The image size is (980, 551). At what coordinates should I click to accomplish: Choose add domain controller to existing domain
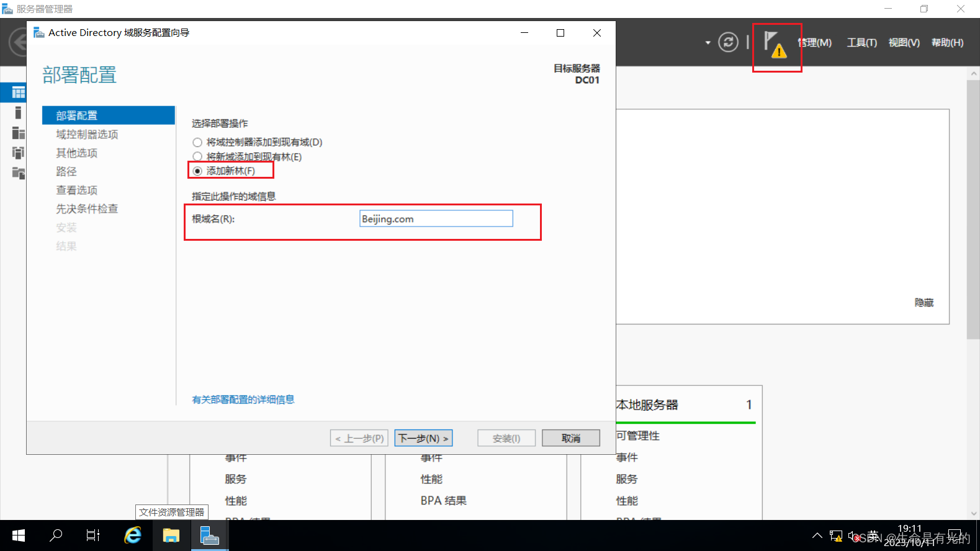[258, 142]
